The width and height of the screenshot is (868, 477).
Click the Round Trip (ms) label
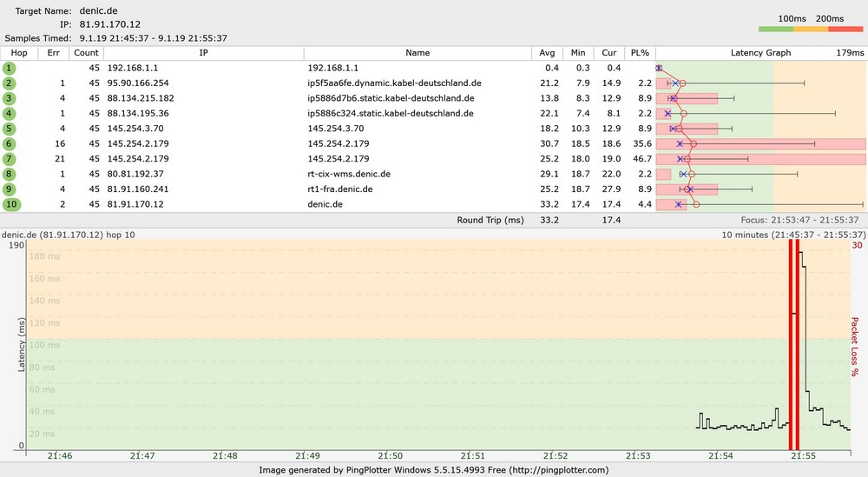[x=490, y=220]
